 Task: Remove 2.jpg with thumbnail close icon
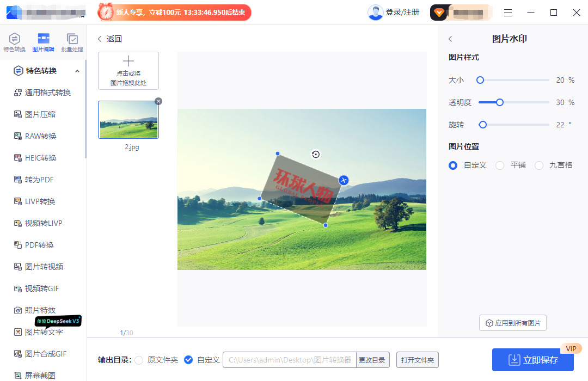(x=158, y=101)
